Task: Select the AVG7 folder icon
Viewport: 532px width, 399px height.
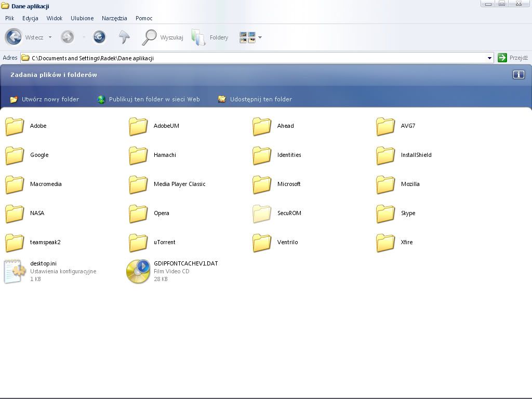Action: coord(385,126)
